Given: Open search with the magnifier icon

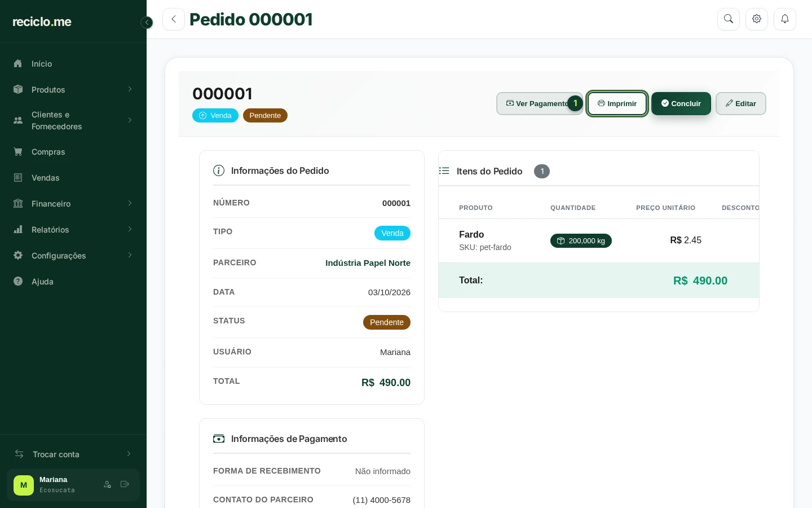Looking at the screenshot, I should (729, 19).
